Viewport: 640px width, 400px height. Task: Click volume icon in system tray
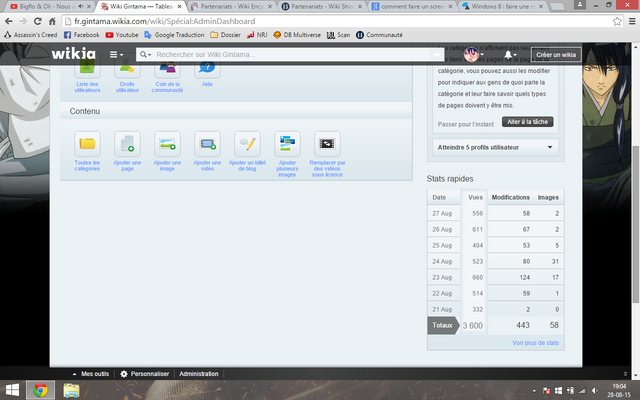coord(595,391)
